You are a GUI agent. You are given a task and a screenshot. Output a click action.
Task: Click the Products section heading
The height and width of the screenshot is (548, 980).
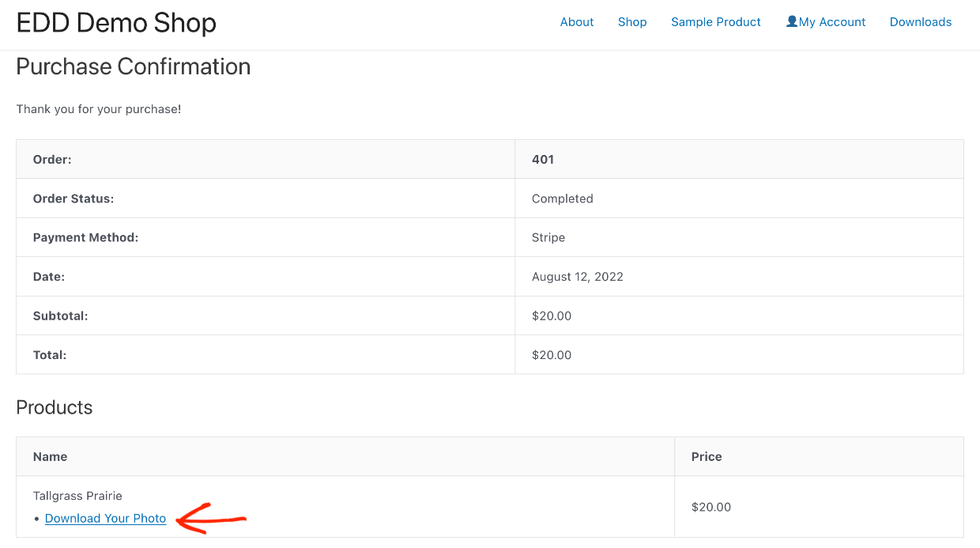click(x=54, y=407)
